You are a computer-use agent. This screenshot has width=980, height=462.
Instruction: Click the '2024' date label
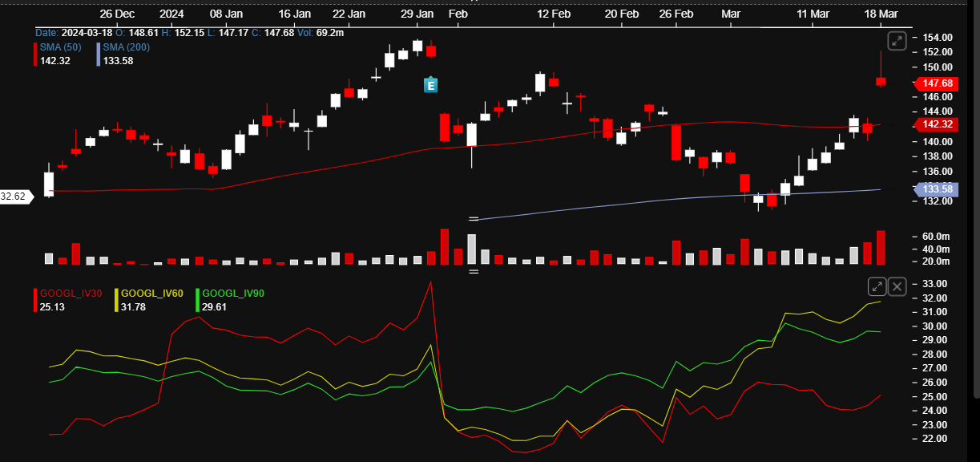pos(172,14)
